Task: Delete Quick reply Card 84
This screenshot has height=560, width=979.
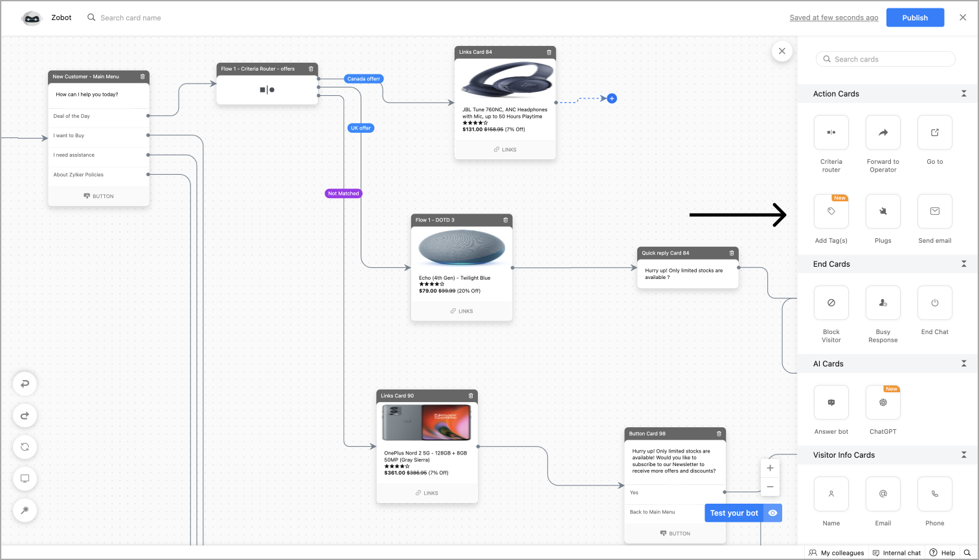Action: [x=732, y=253]
